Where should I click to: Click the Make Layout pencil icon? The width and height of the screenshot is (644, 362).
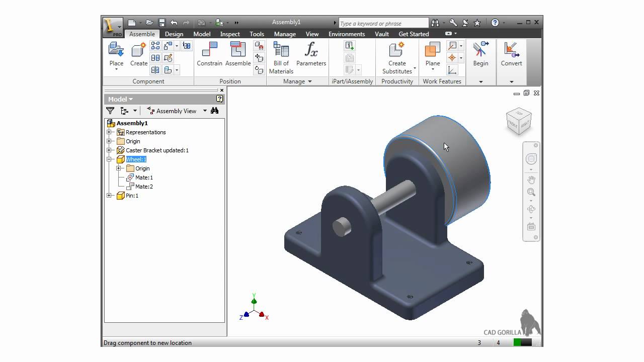coord(168,58)
